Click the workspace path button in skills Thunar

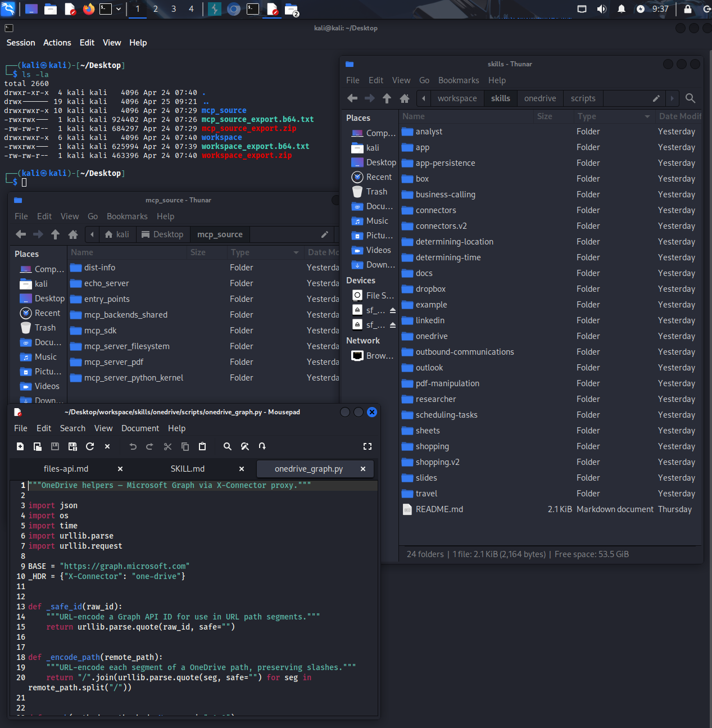[x=457, y=98]
